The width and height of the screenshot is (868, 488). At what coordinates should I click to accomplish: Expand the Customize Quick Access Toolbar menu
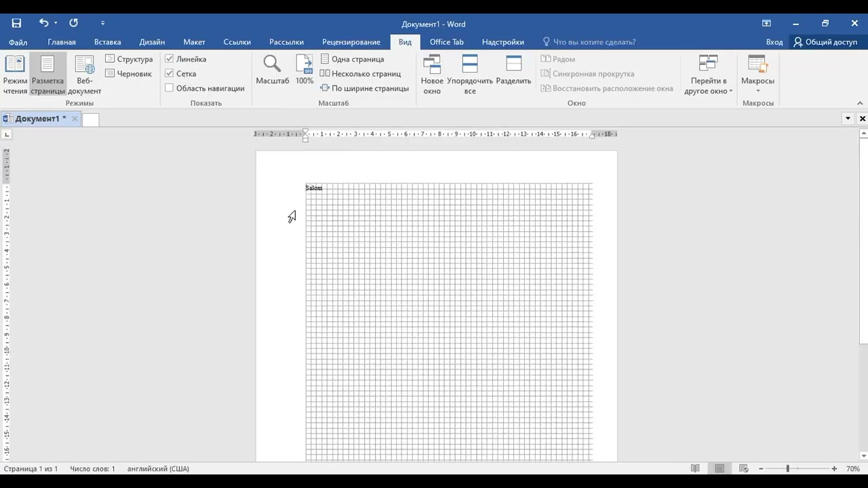[102, 23]
